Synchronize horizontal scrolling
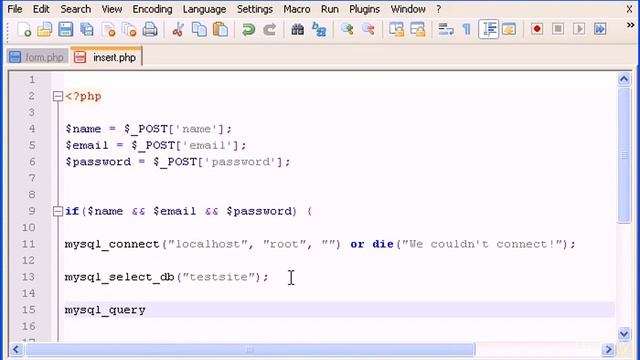The height and width of the screenshot is (360, 640). click(418, 29)
